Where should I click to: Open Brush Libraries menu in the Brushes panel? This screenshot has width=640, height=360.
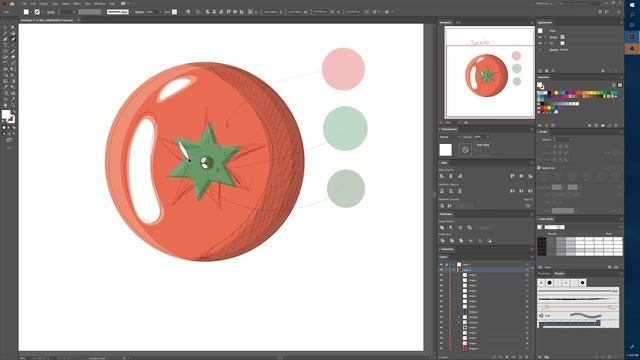pyautogui.click(x=540, y=357)
